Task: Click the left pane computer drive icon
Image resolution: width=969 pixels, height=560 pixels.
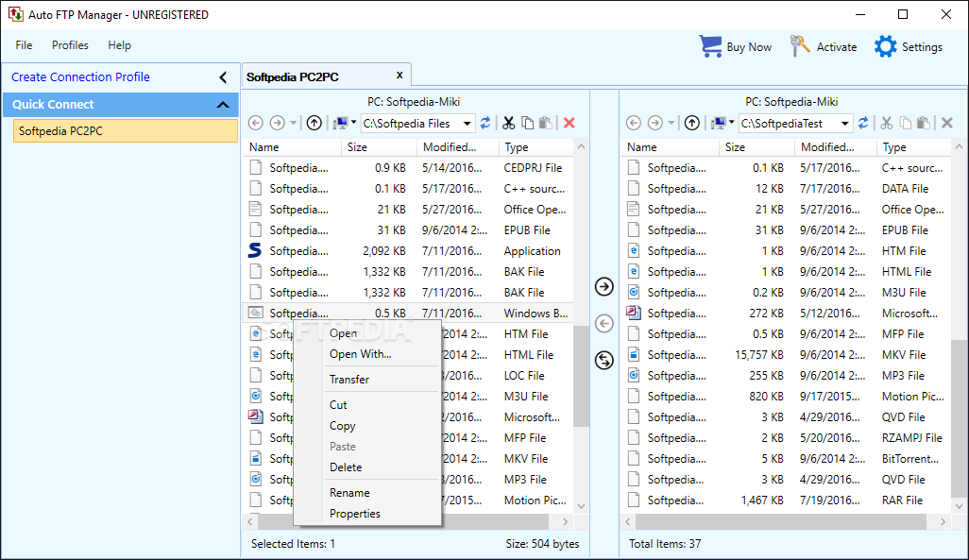Action: (341, 123)
